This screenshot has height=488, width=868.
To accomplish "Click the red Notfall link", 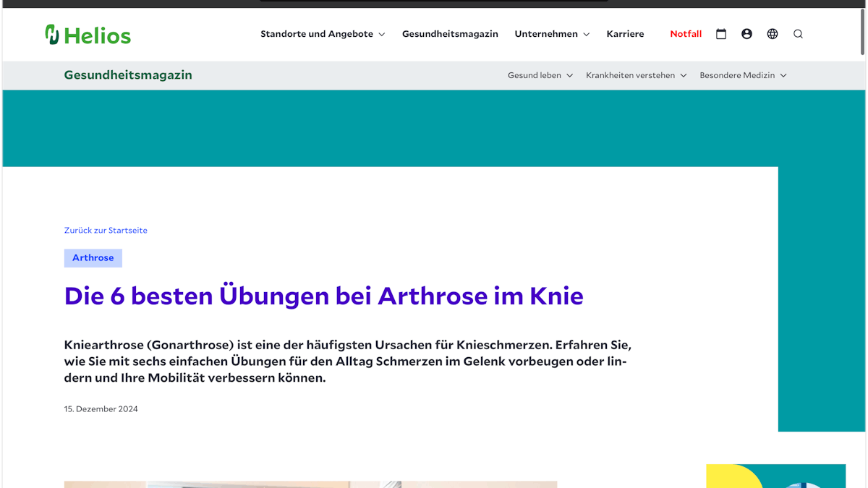I will coord(686,33).
